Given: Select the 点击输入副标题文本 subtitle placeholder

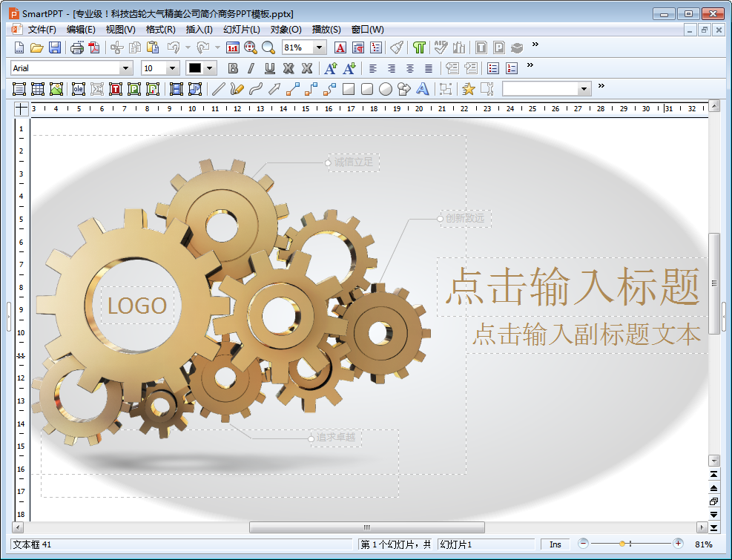Looking at the screenshot, I should tap(587, 335).
